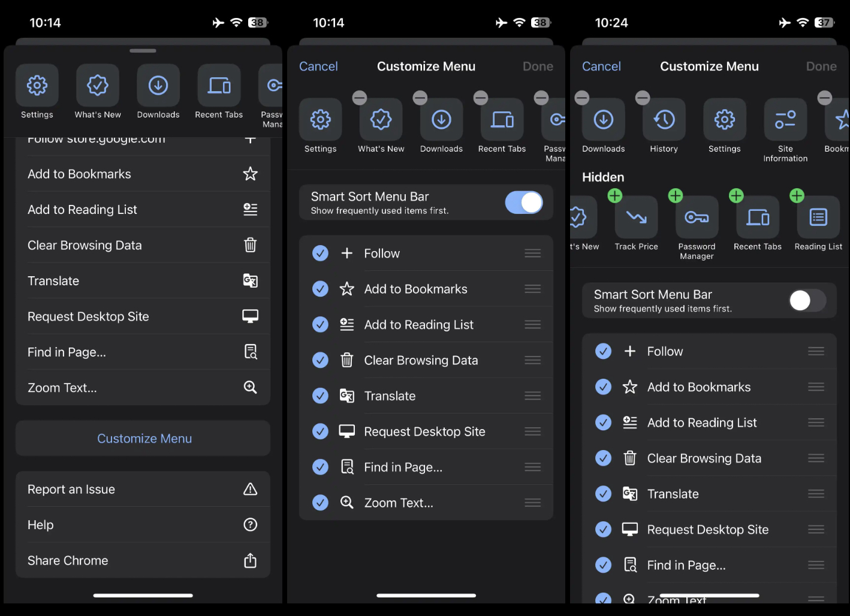Image resolution: width=850 pixels, height=616 pixels.
Task: Tap History icon in right screen
Action: (664, 120)
